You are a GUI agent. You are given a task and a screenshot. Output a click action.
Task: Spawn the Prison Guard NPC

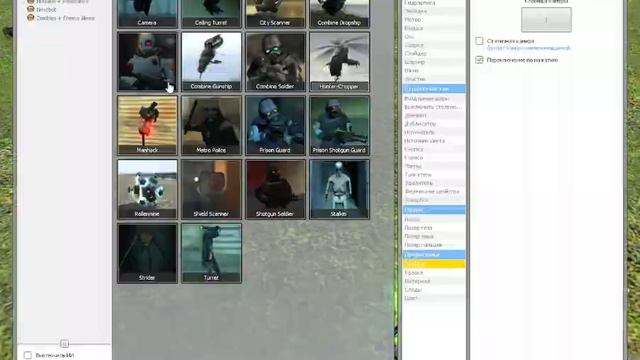tap(275, 125)
